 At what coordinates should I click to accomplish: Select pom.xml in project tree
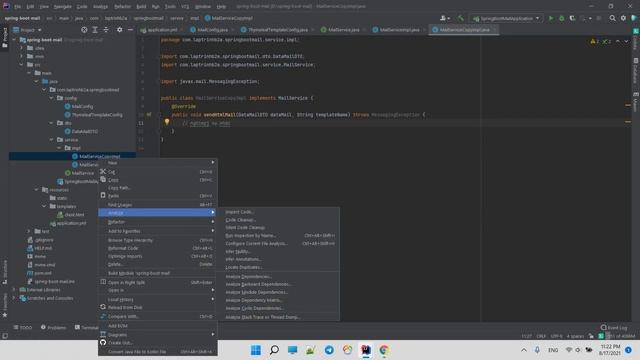(39, 273)
